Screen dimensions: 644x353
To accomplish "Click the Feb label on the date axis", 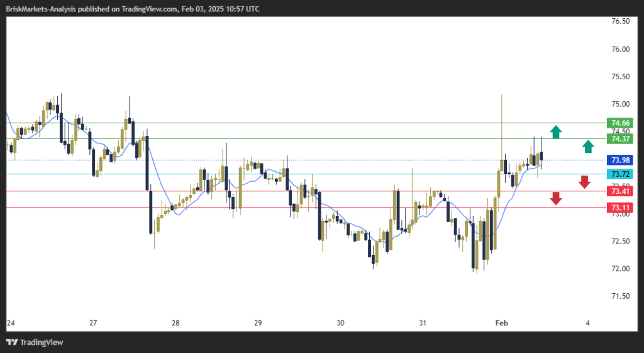I will pyautogui.click(x=501, y=323).
